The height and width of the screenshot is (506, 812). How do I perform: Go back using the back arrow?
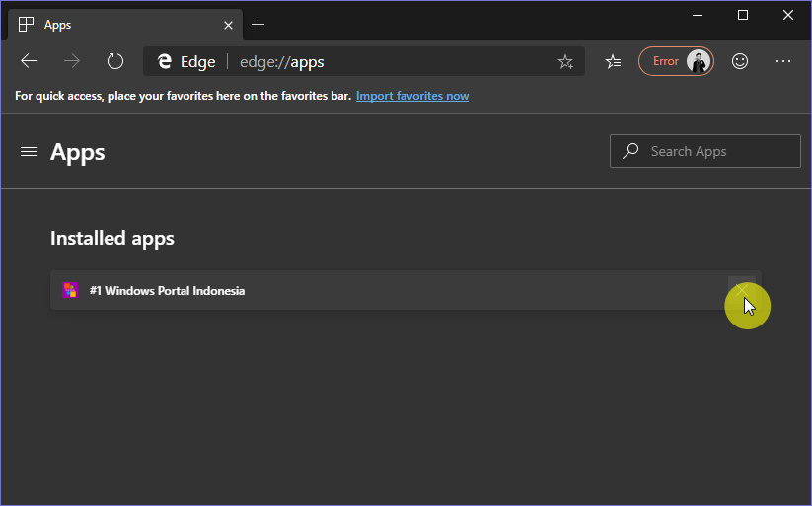point(29,61)
